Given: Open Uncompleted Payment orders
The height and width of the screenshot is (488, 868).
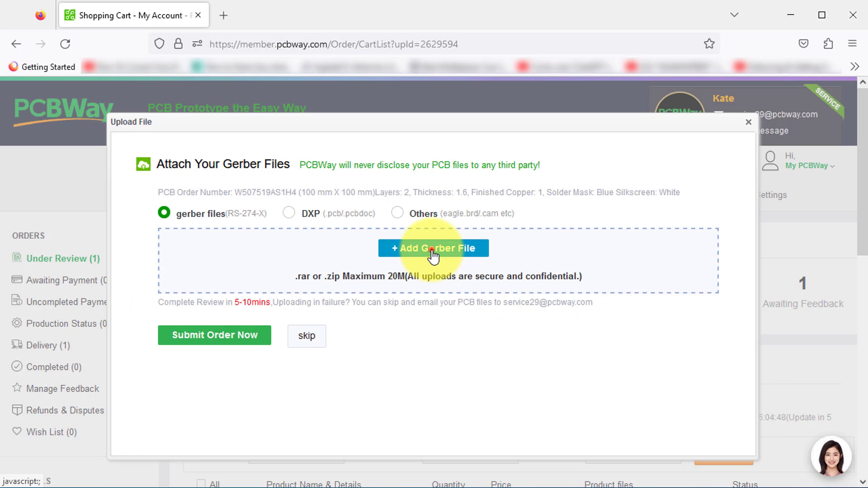Looking at the screenshot, I should click(x=66, y=302).
